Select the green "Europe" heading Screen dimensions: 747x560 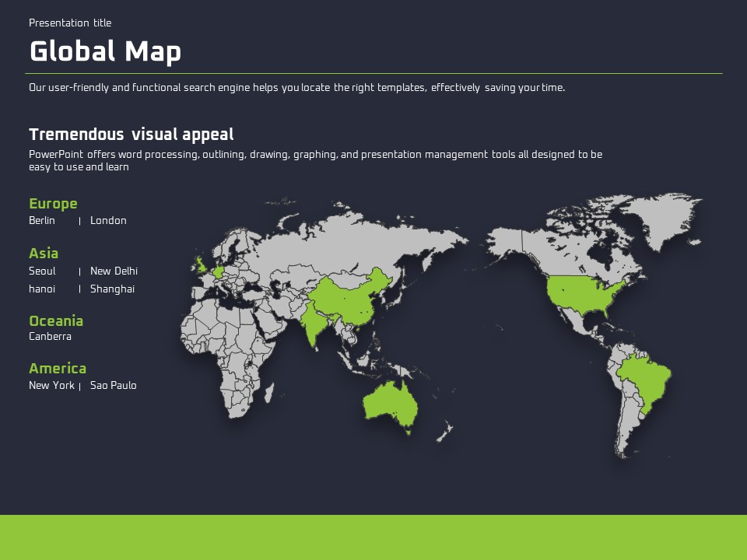pos(53,204)
